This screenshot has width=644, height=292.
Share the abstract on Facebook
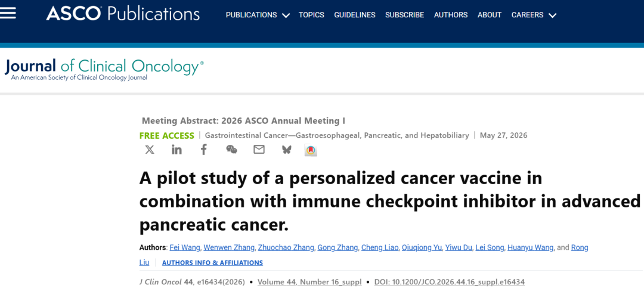tap(204, 150)
